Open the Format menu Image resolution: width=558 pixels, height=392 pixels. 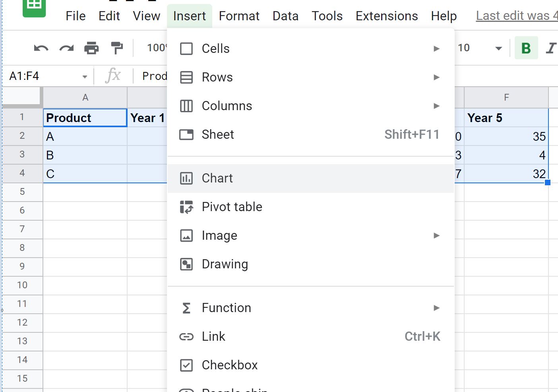point(239,16)
